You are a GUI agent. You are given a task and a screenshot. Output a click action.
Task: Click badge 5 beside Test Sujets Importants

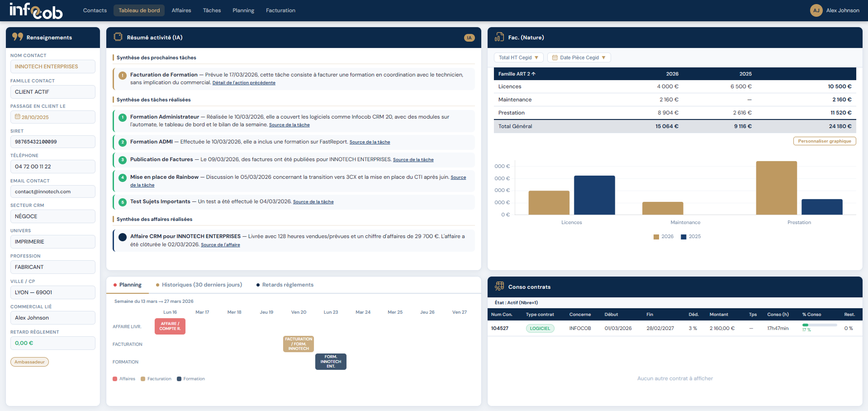123,202
